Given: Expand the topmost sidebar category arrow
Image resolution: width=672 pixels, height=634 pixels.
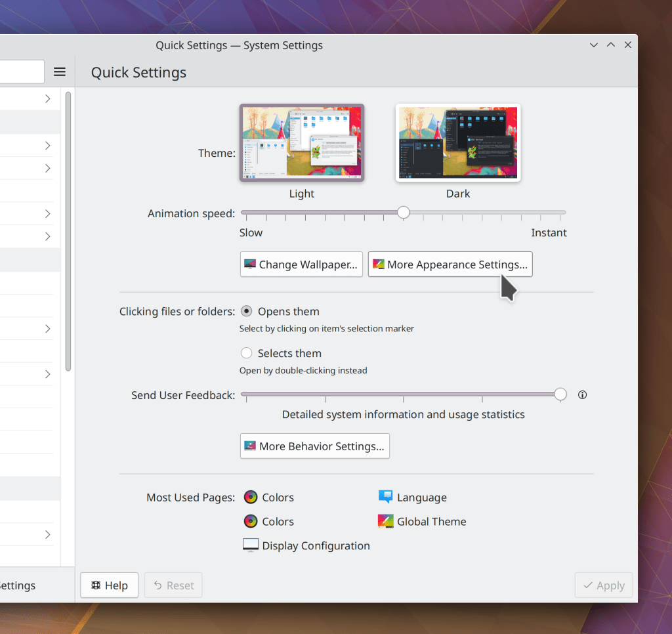Looking at the screenshot, I should coord(47,98).
